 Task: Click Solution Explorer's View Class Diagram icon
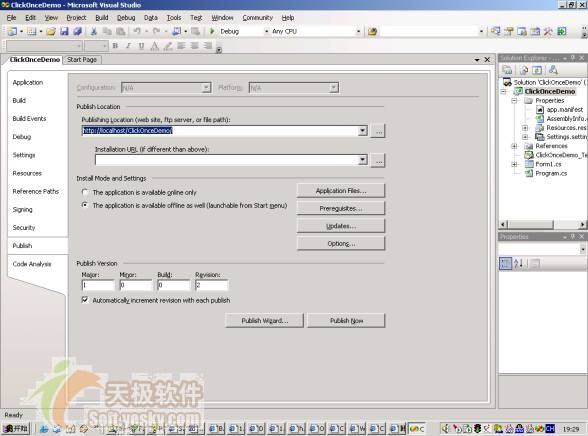point(553,70)
